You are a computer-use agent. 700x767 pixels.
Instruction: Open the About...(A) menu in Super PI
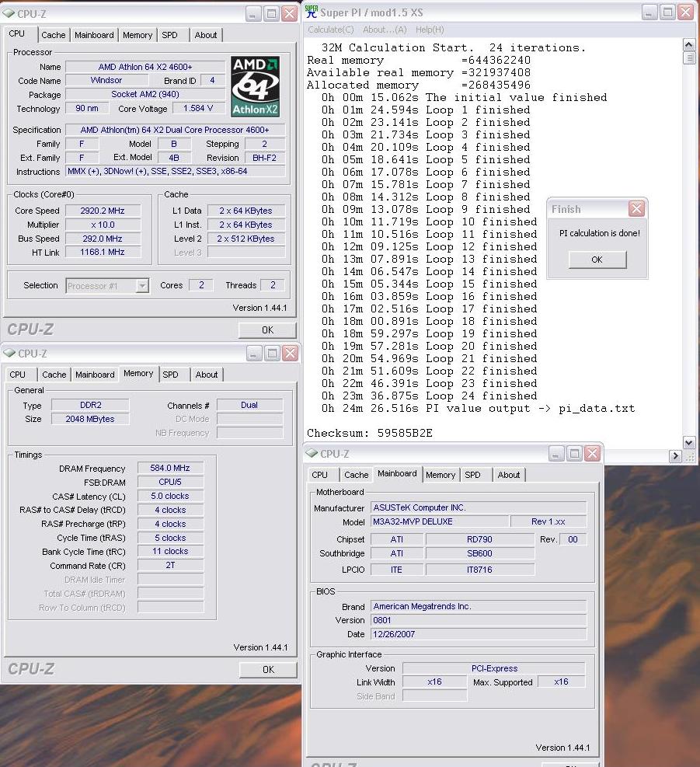pyautogui.click(x=385, y=30)
